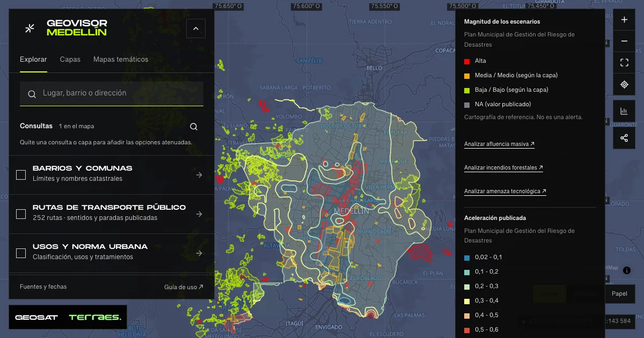Enter fullscreen map view

pos(624,63)
